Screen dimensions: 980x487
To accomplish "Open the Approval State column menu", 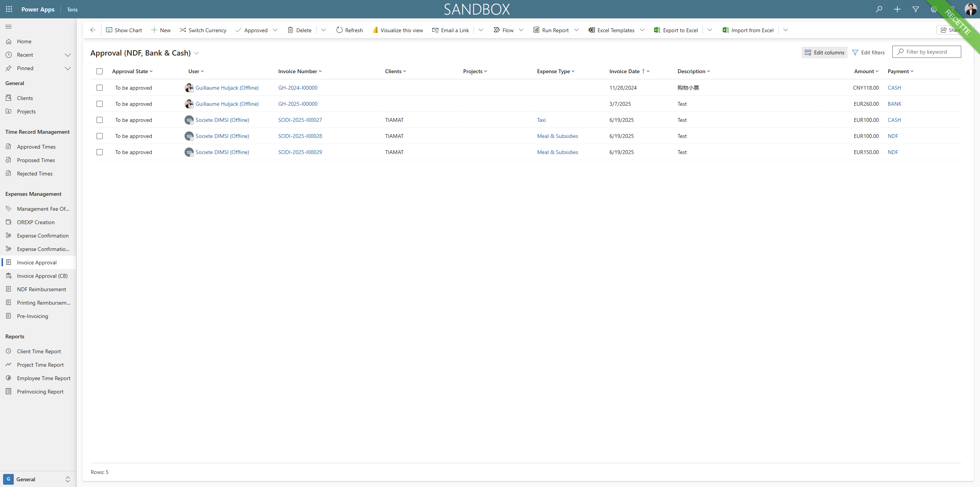I will pyautogui.click(x=132, y=71).
